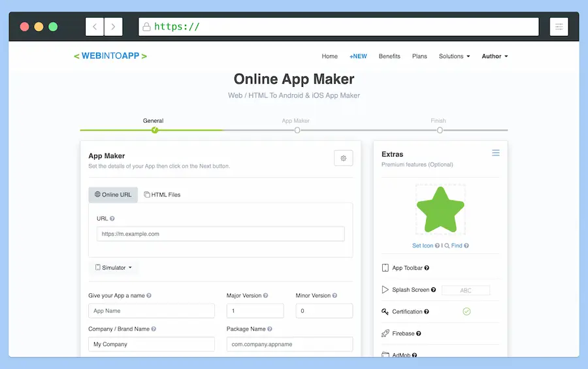Image resolution: width=588 pixels, height=369 pixels.
Task: Click help icon beside Major Version
Action: point(265,295)
